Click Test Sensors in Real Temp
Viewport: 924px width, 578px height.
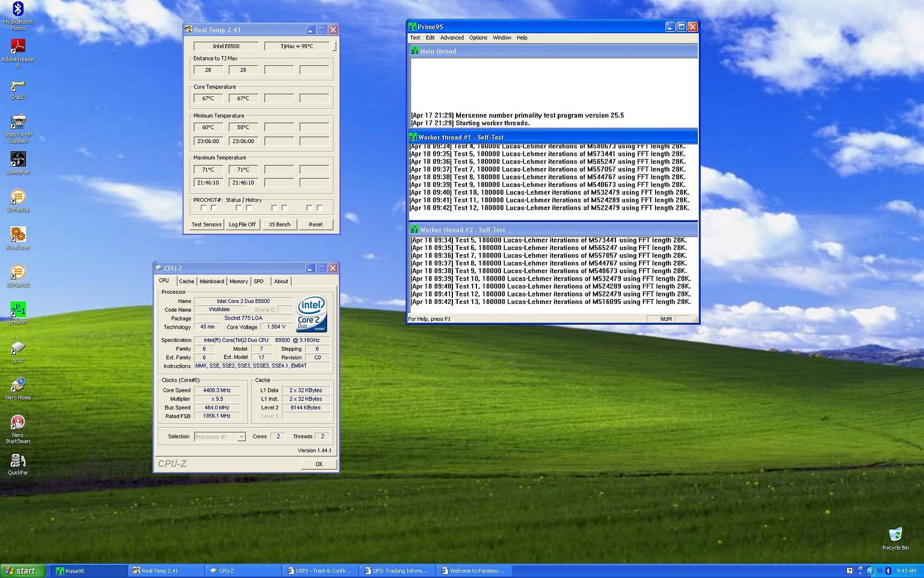[x=206, y=224]
